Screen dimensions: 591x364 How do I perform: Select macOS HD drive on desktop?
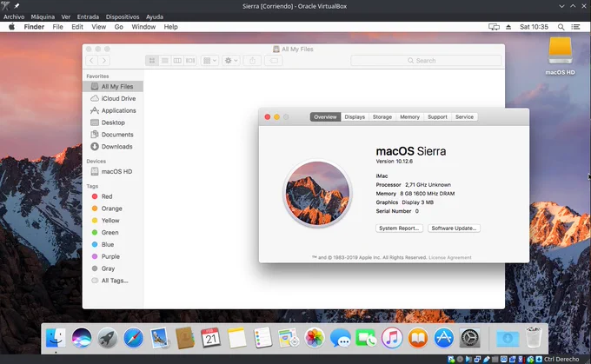[x=560, y=56]
